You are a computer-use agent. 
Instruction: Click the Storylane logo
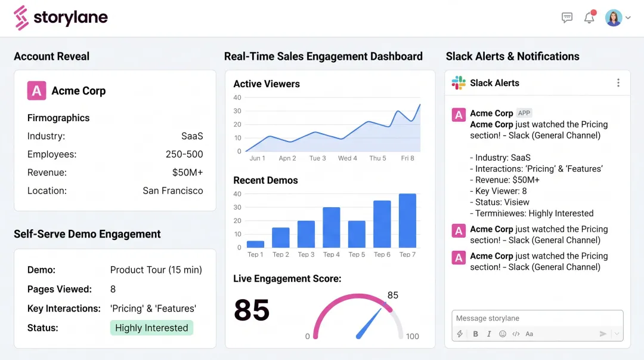[x=61, y=18]
